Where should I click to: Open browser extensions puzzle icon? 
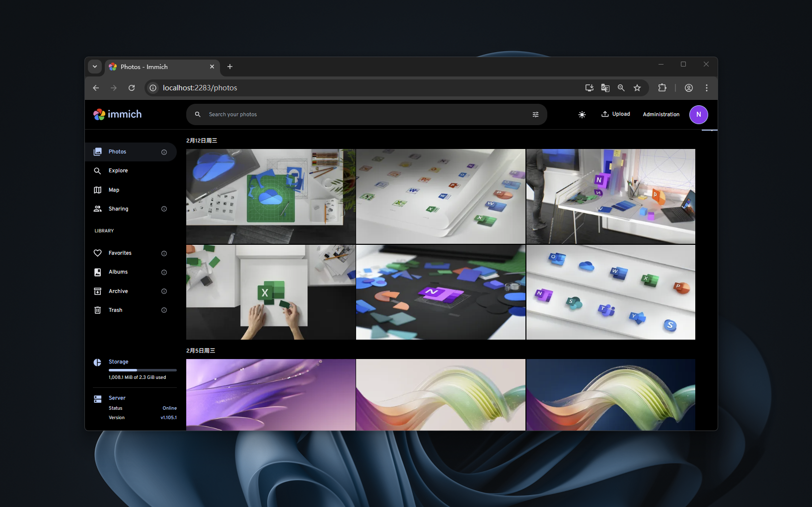click(x=662, y=88)
